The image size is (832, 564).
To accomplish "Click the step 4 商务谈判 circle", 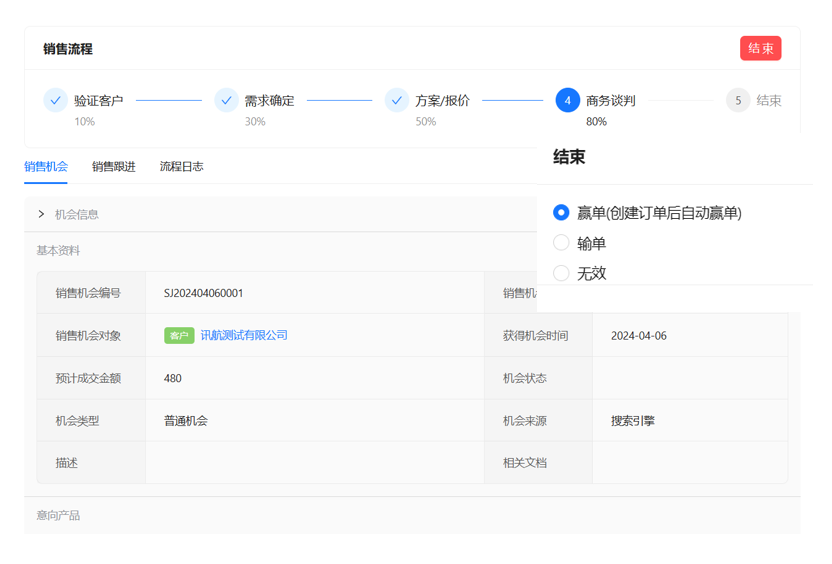I will tap(567, 100).
